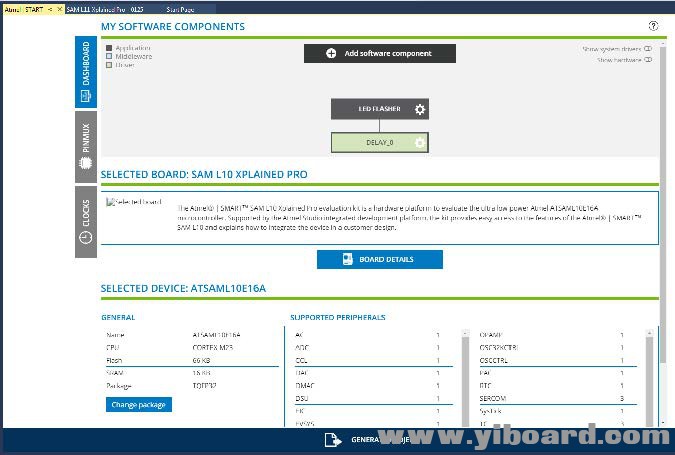675x455 pixels.
Task: Toggle the Driver legend box
Action: (x=109, y=65)
